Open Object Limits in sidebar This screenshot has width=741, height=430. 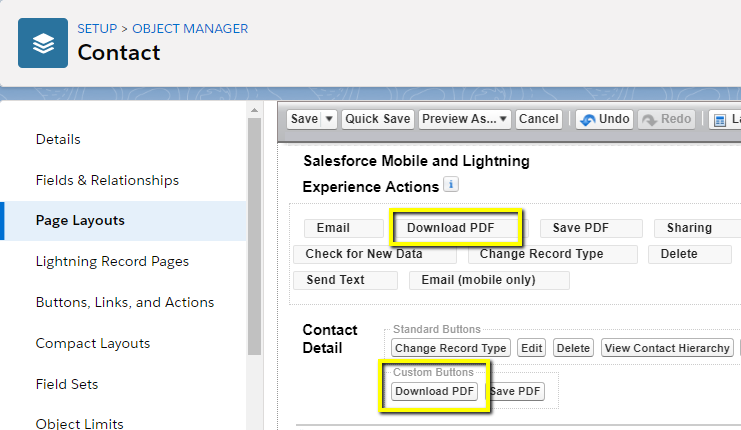[x=79, y=423]
